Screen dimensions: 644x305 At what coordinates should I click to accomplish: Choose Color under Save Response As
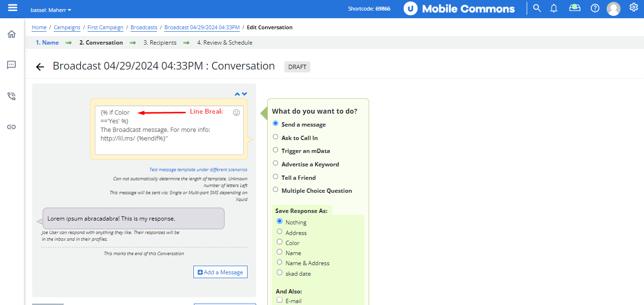pyautogui.click(x=280, y=242)
